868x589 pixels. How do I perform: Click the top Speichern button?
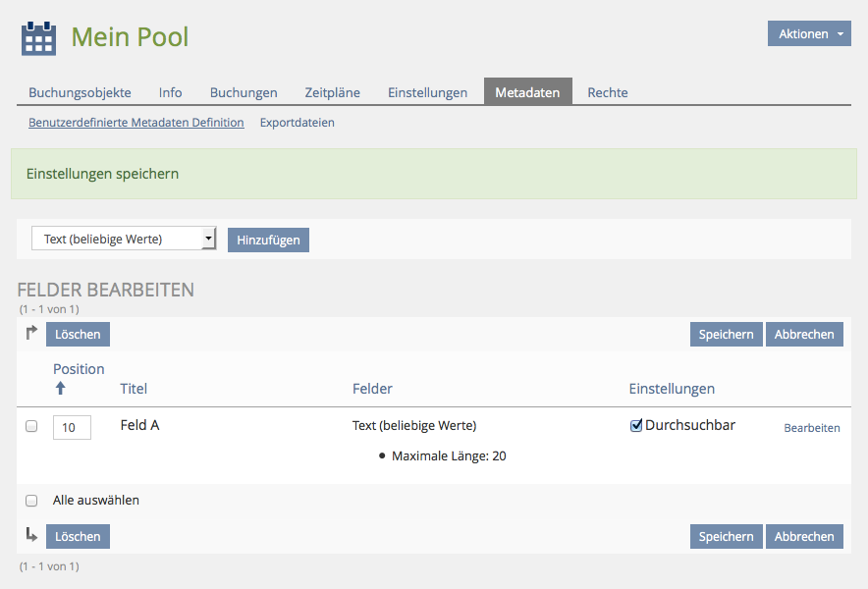[726, 335]
